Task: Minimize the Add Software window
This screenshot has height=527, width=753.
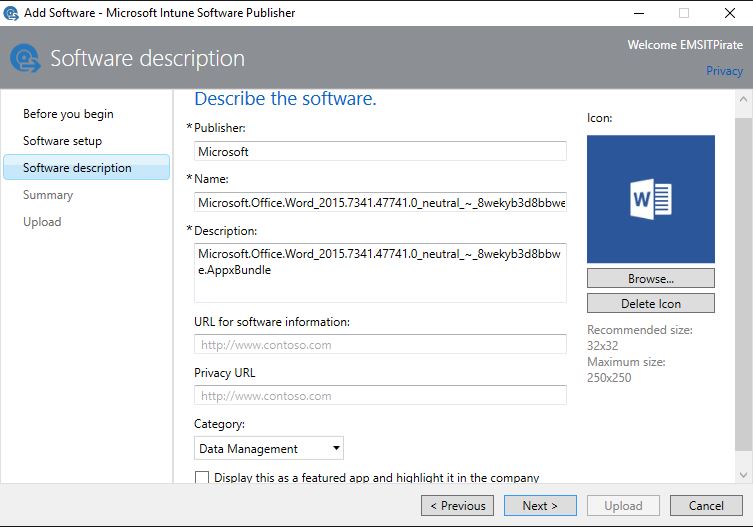Action: pos(639,13)
